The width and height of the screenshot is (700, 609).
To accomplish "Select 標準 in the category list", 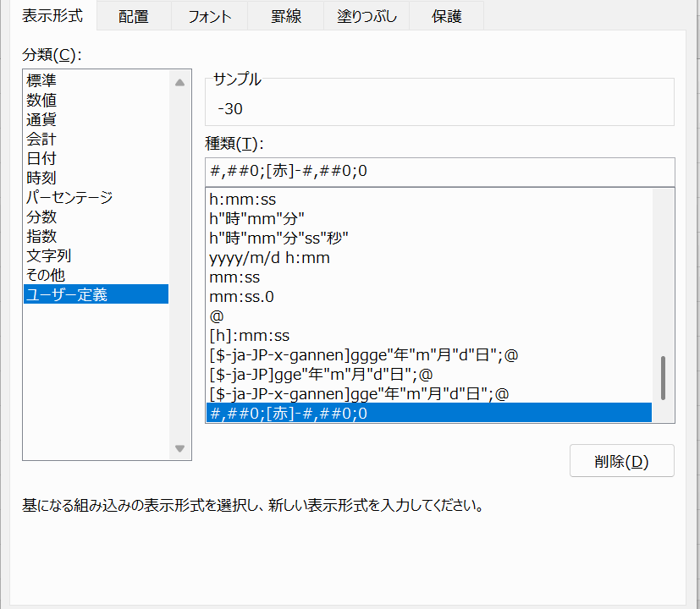I will coord(42,81).
